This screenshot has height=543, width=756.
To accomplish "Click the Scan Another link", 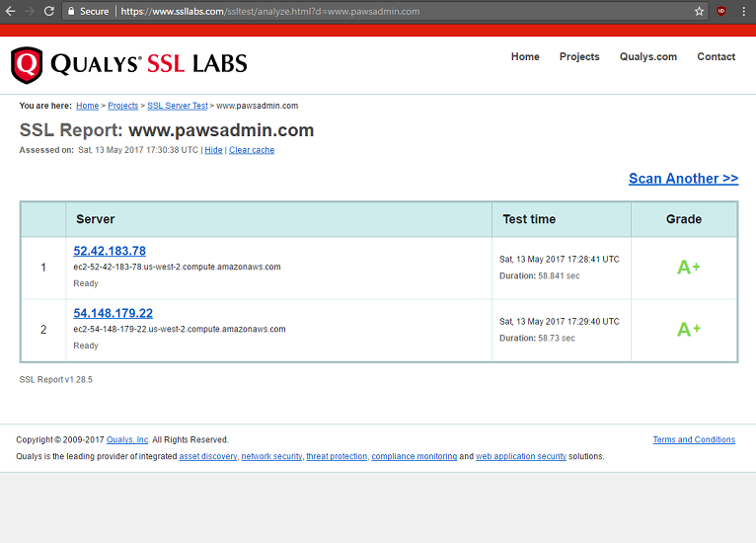I will pyautogui.click(x=683, y=179).
